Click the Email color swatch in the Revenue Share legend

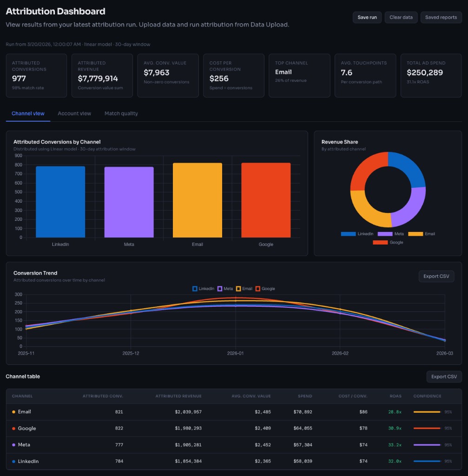(x=415, y=234)
